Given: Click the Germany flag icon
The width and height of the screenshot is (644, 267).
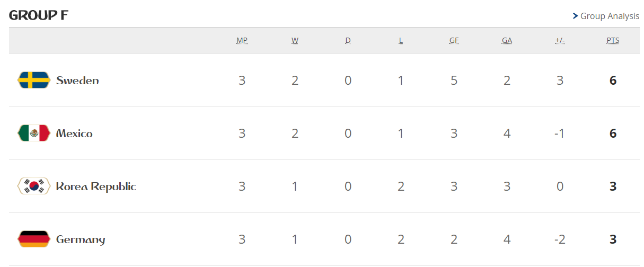Looking at the screenshot, I should 33,239.
